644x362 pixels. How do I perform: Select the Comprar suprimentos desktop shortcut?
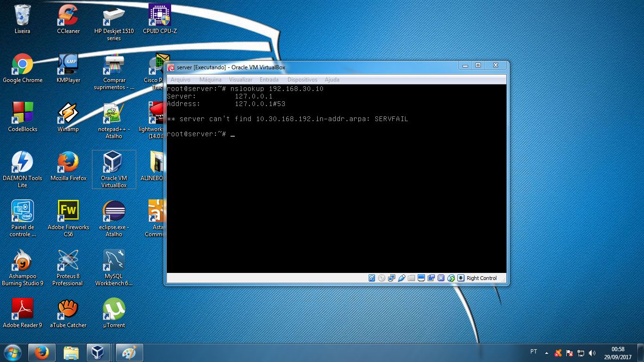pos(114,72)
